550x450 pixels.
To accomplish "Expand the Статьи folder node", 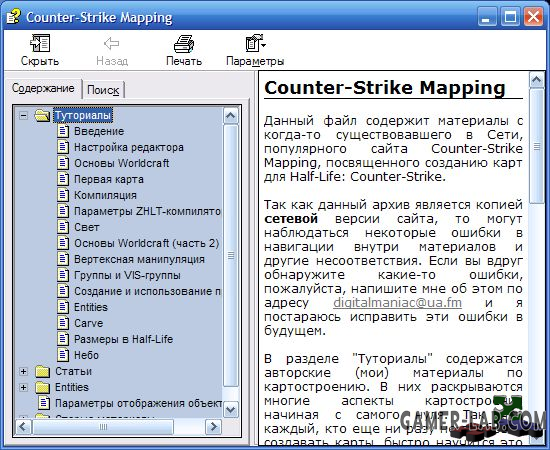I will (x=24, y=371).
